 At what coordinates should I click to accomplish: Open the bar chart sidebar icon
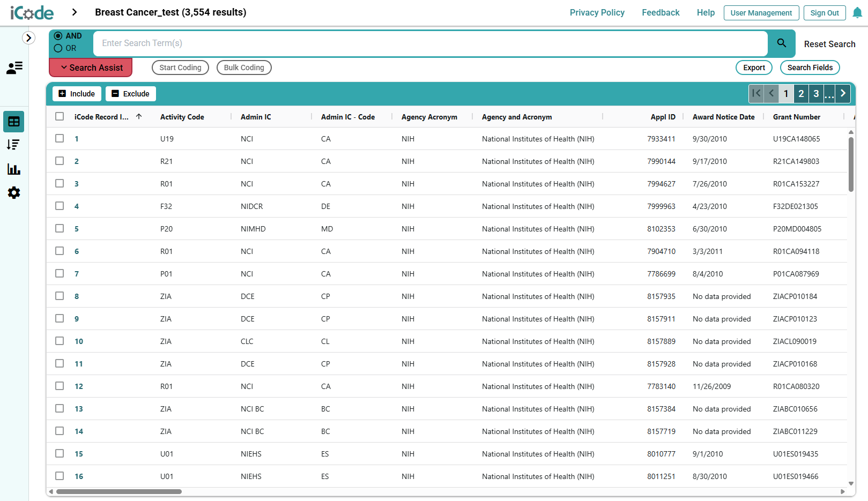pyautogui.click(x=13, y=169)
